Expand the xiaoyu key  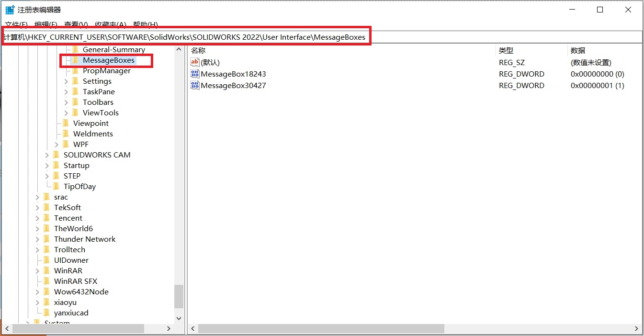(37, 302)
